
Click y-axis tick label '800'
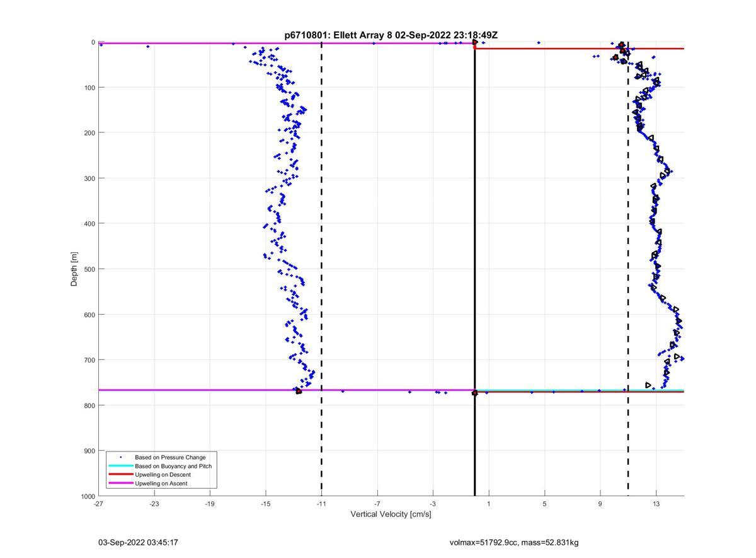[x=89, y=405]
